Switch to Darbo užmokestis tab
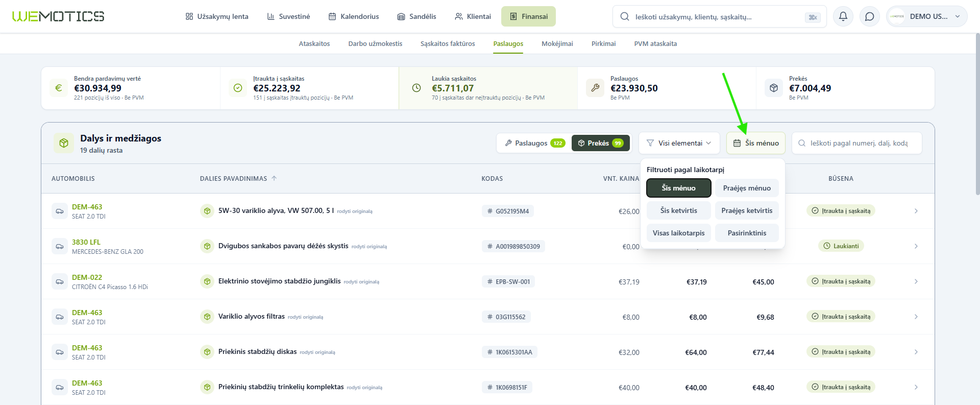The width and height of the screenshot is (980, 405). [375, 44]
